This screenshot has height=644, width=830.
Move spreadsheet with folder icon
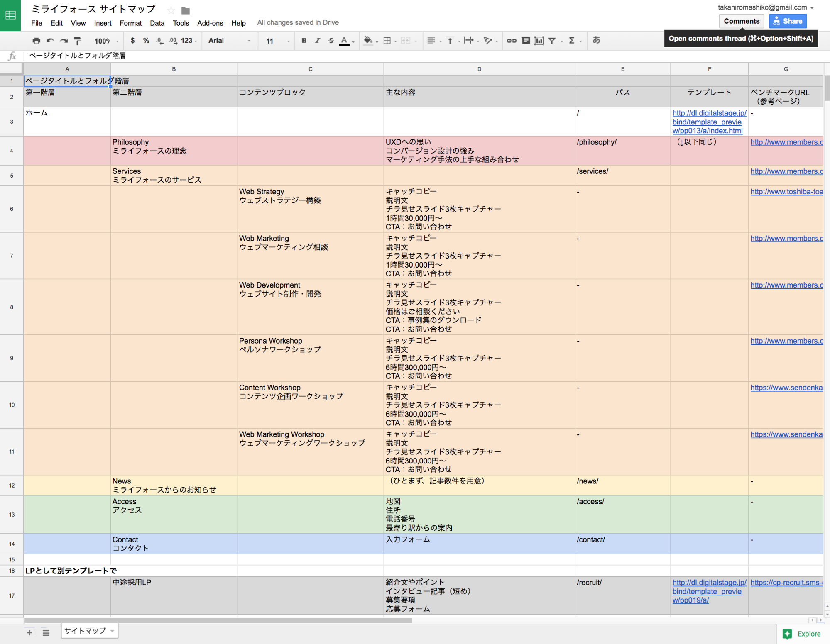point(186,11)
